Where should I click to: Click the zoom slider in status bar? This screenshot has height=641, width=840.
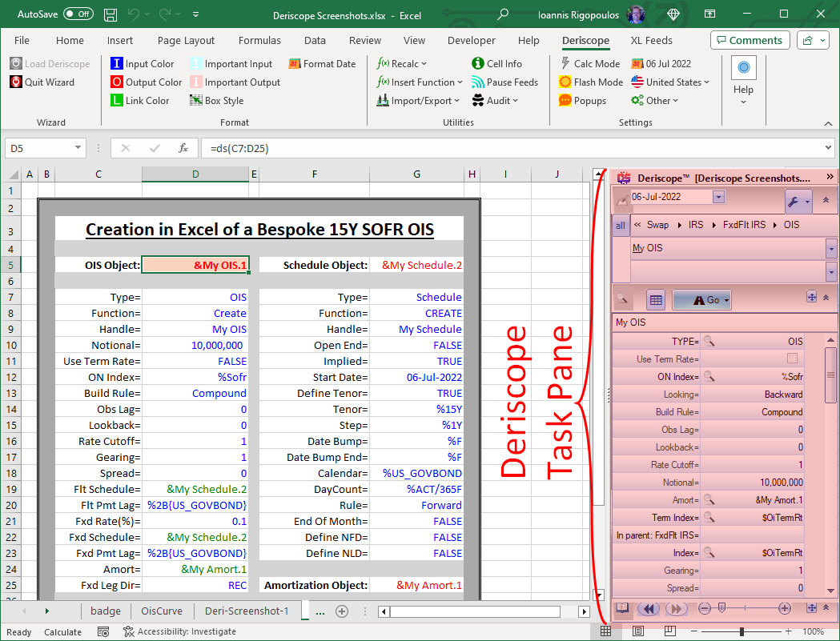coord(742,631)
